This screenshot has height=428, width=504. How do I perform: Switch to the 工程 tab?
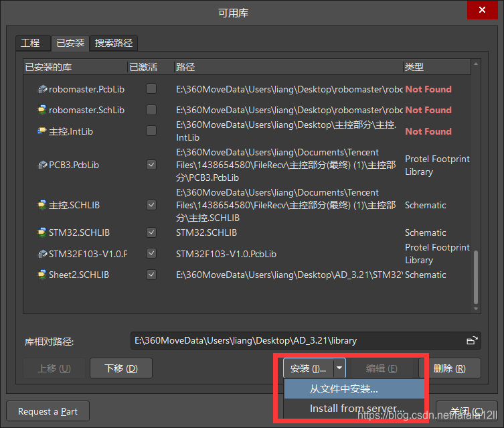click(31, 43)
